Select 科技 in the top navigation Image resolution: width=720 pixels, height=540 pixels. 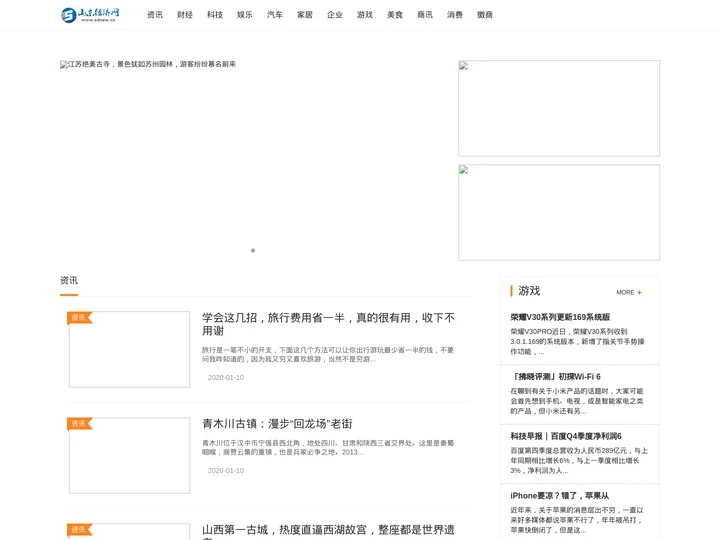pyautogui.click(x=215, y=15)
